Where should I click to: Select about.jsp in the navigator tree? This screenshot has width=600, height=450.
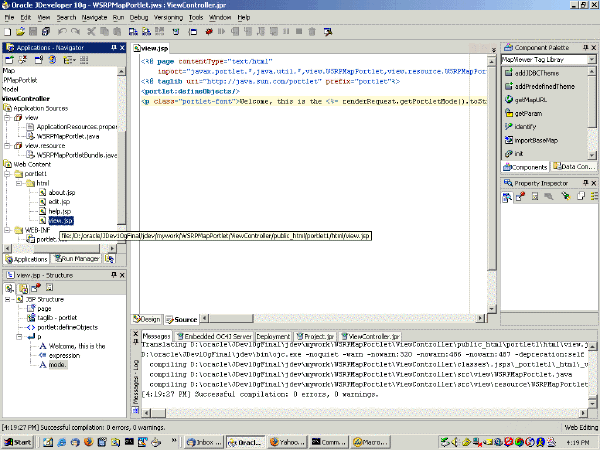[x=57, y=192]
